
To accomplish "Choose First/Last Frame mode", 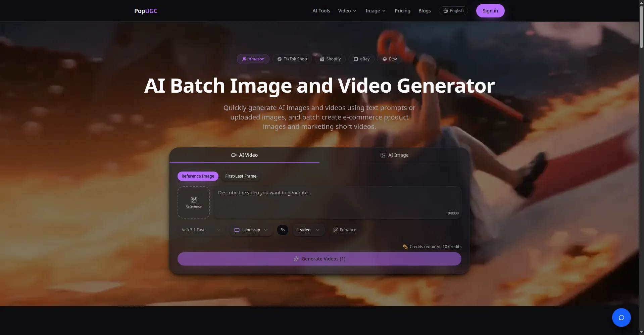I will coord(241,176).
